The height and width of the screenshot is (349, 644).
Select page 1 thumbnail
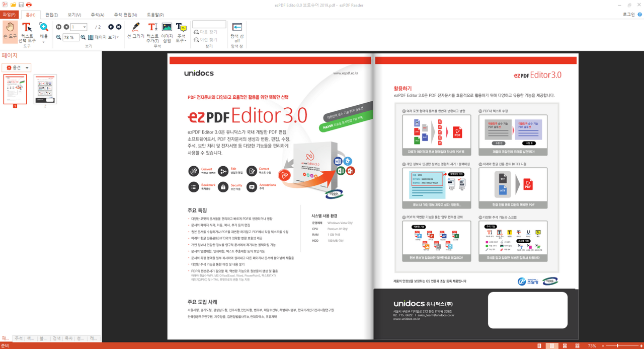click(x=15, y=90)
